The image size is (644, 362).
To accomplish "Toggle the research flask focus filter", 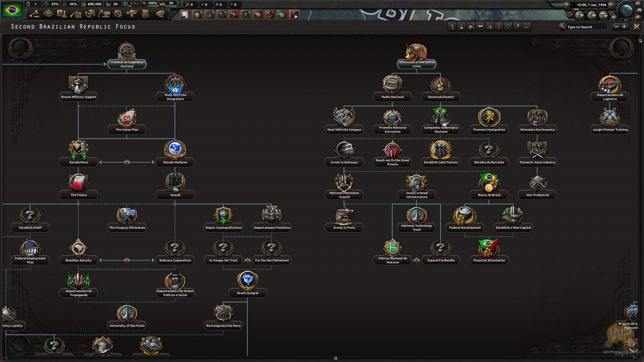I will 462,27.
